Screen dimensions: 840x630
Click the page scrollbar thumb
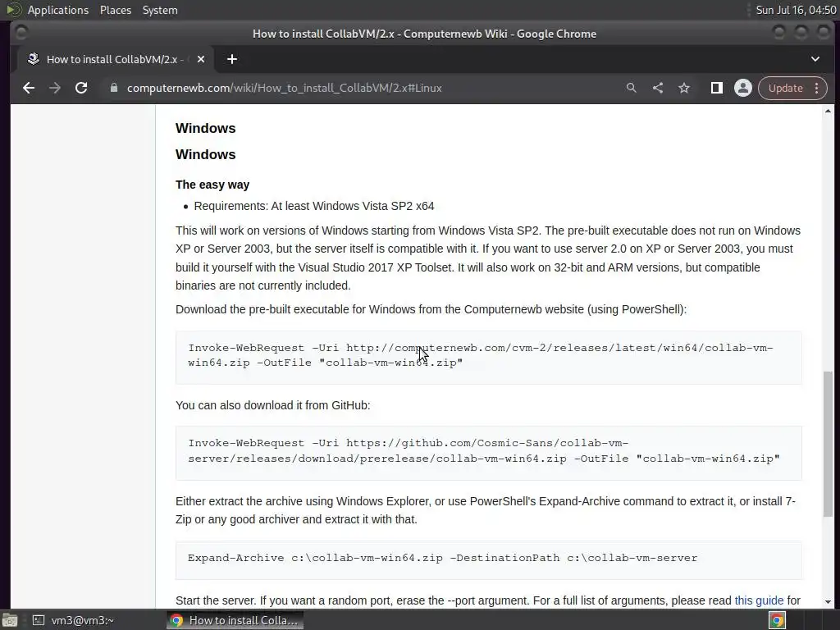[829, 444]
